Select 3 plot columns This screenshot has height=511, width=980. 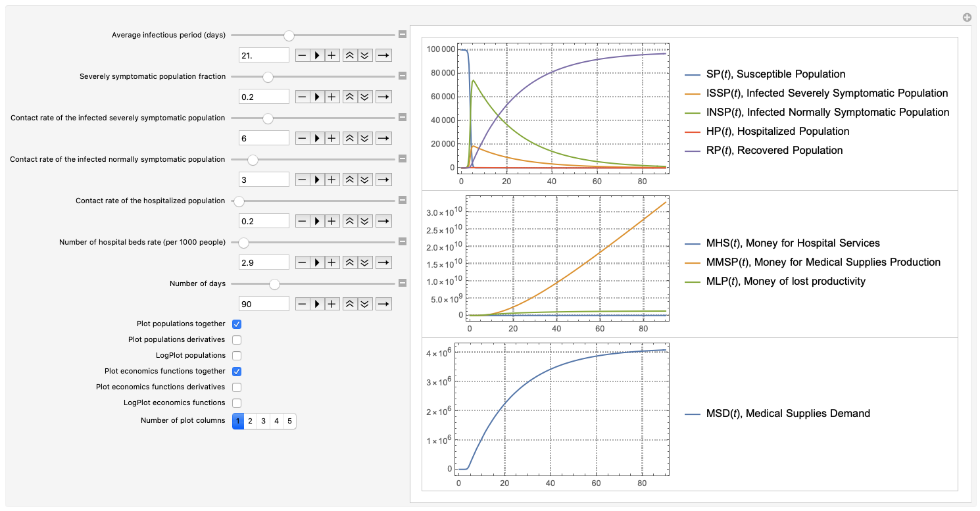tap(263, 421)
